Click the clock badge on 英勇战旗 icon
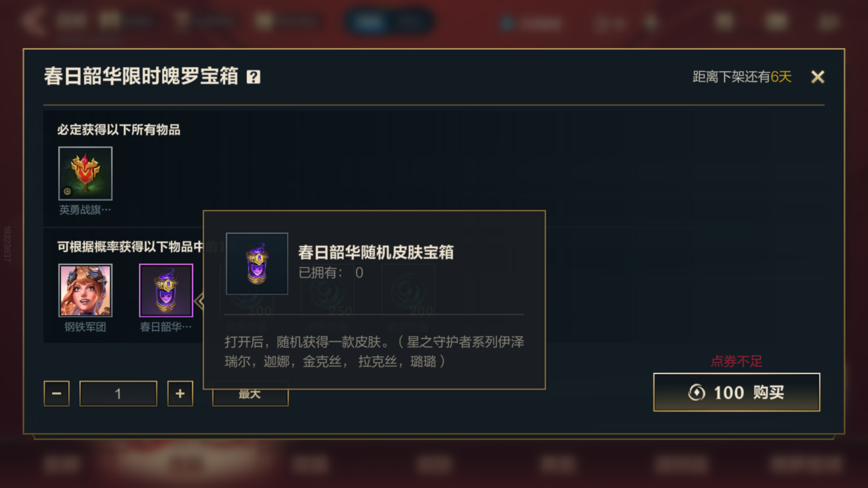 [67, 191]
